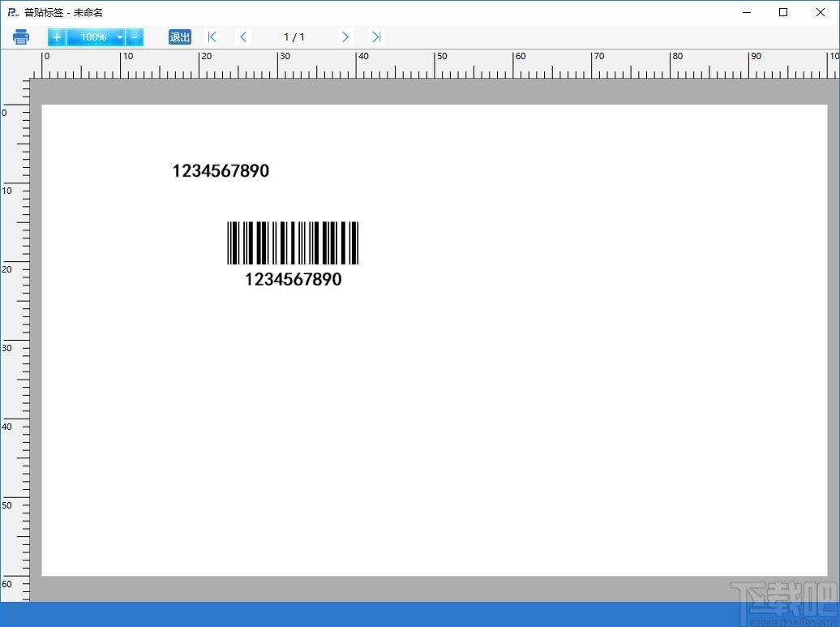Click the 1234567890 caption under barcode
Viewport: 840px width, 627px height.
point(293,279)
